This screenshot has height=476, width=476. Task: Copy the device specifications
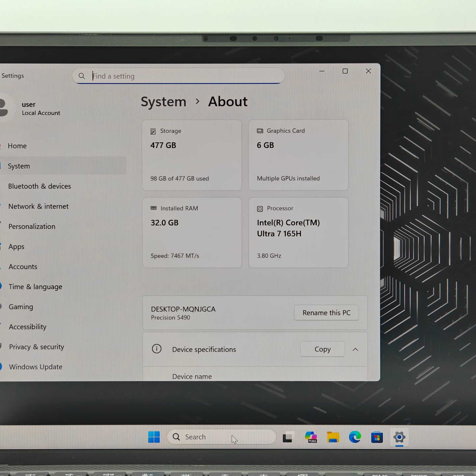tap(322, 349)
